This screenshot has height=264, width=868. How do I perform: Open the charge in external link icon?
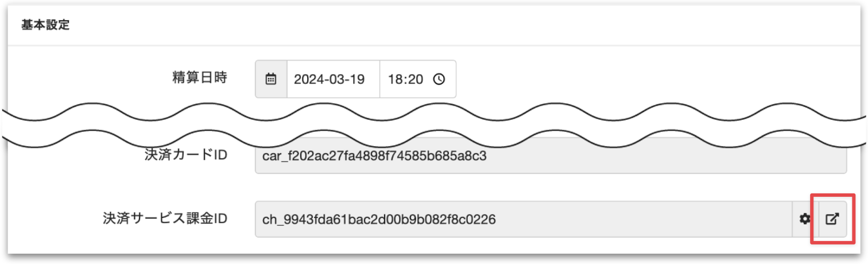(x=832, y=219)
